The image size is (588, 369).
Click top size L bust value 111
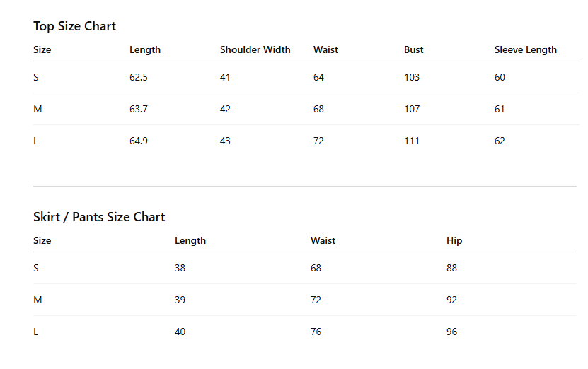pos(412,141)
